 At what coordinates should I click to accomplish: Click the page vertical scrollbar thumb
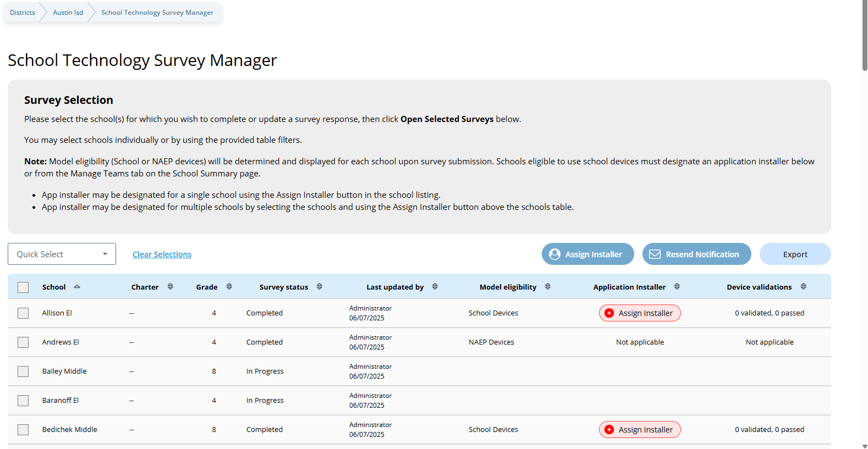coord(865,36)
